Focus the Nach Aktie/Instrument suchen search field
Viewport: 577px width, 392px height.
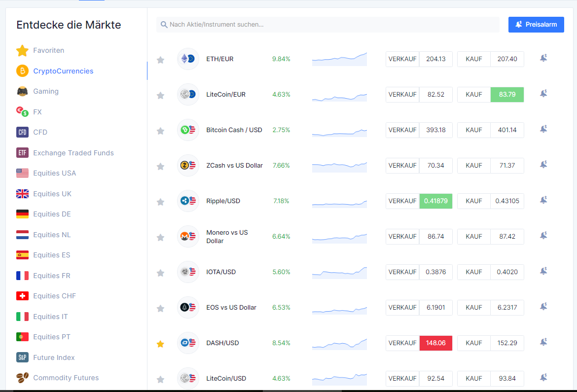(x=328, y=25)
